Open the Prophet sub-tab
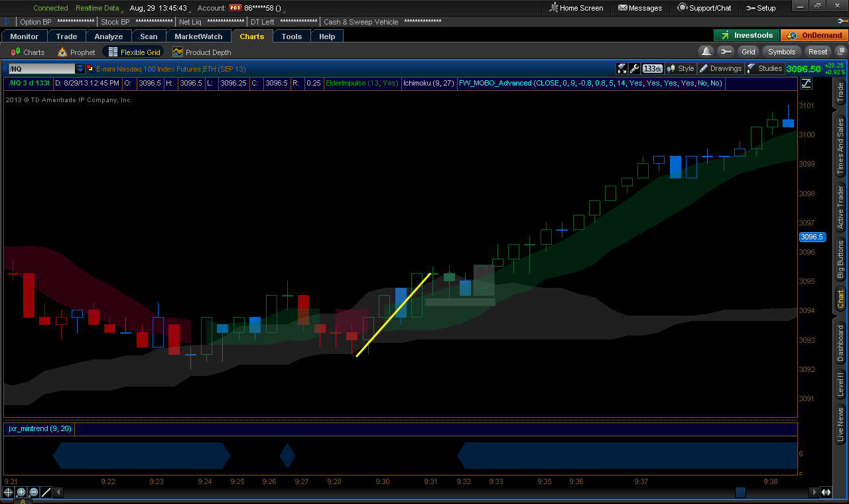 pyautogui.click(x=77, y=52)
